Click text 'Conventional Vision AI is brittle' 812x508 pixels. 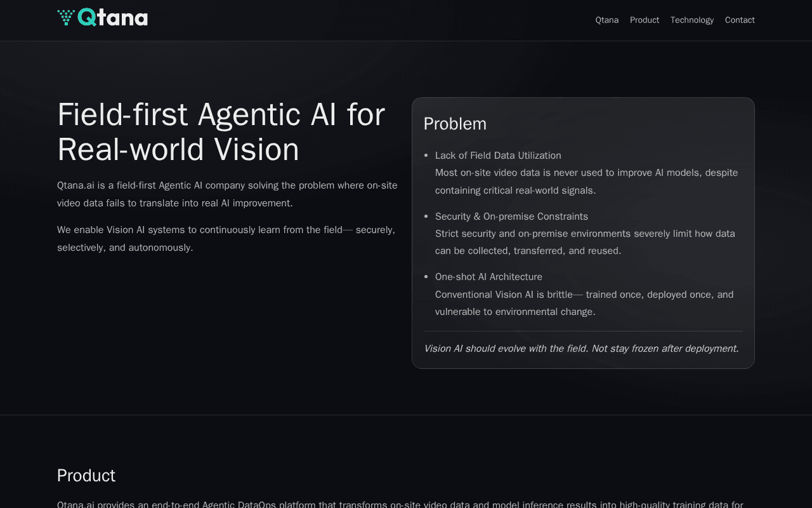[584, 303]
